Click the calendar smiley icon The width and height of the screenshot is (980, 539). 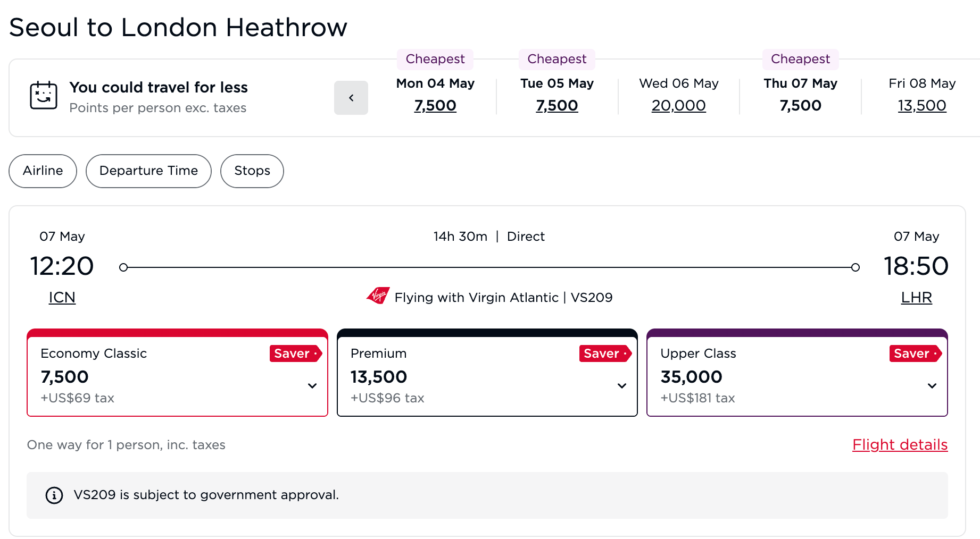pos(44,96)
